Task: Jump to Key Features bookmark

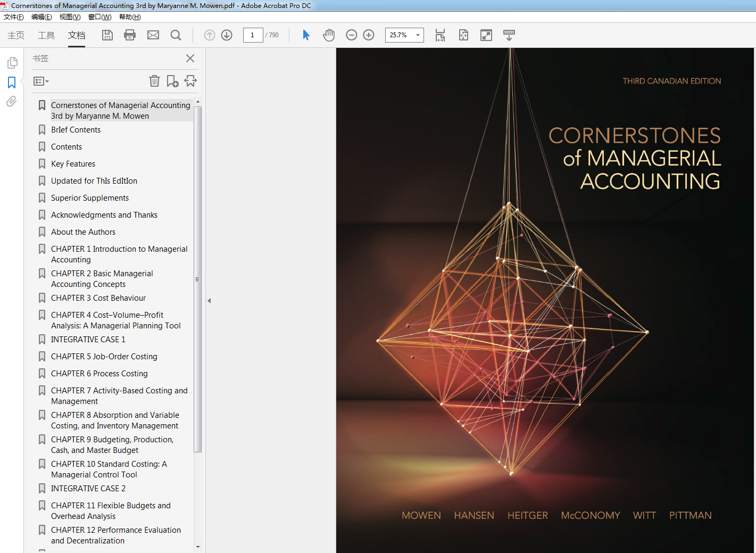Action: [73, 164]
